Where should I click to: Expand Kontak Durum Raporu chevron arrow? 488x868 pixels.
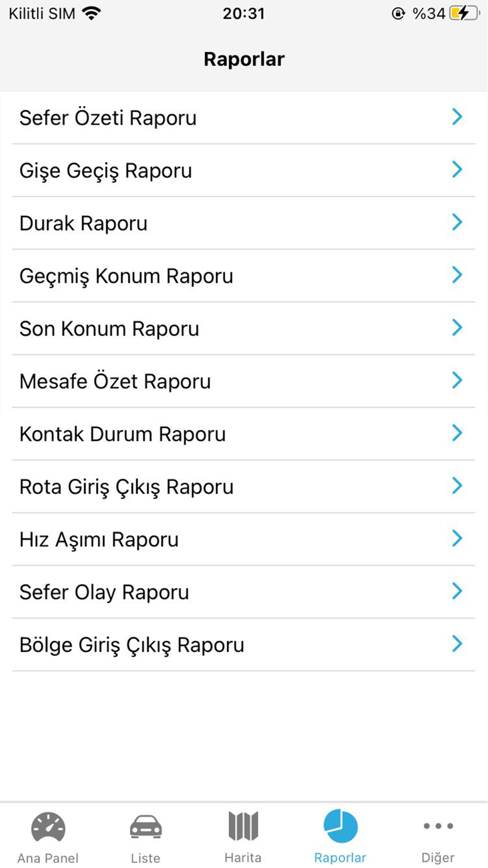click(457, 433)
